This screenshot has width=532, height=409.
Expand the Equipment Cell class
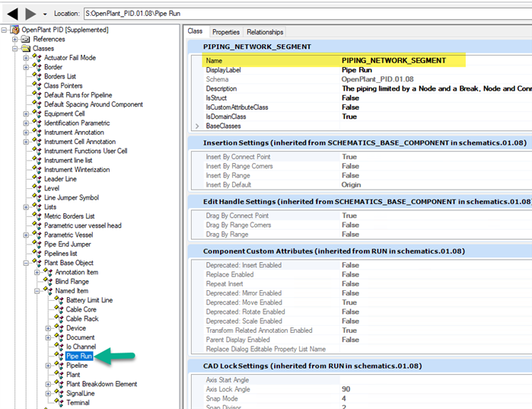click(x=26, y=113)
